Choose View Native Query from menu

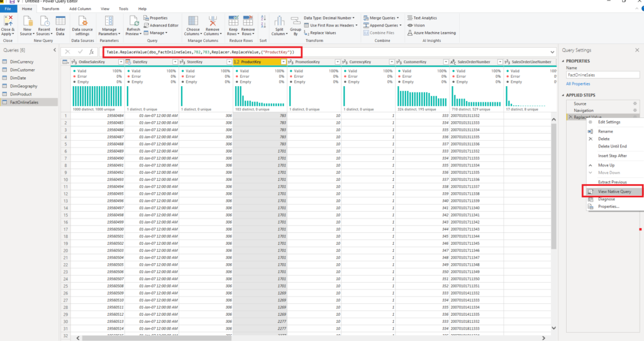[x=613, y=192]
